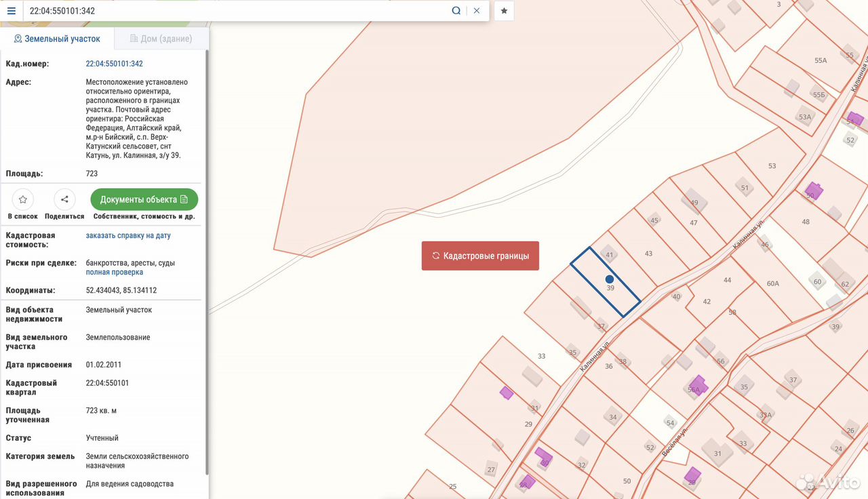Viewport: 868px width, 499px height.
Task: Click coordinates value 52.434043, 85.134112
Action: pyautogui.click(x=121, y=290)
